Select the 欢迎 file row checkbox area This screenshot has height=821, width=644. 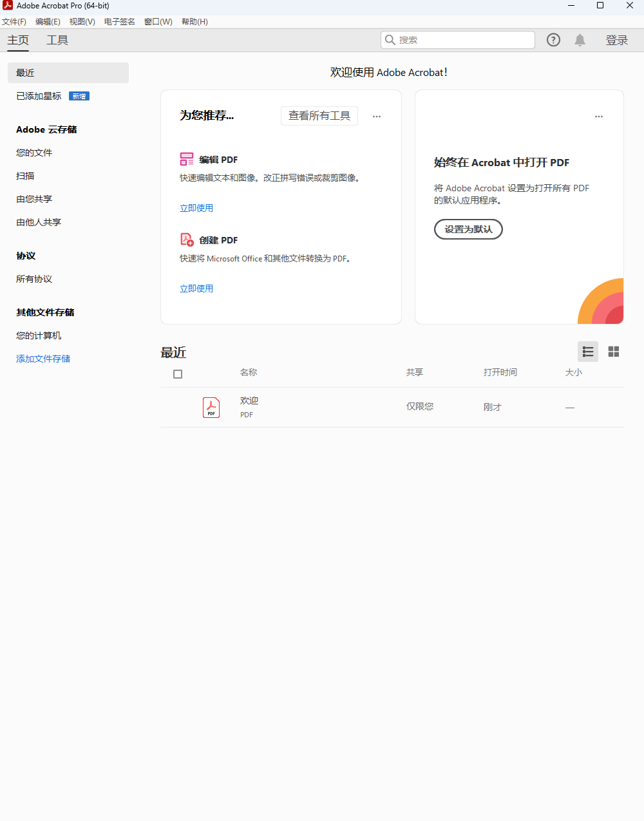click(x=178, y=407)
